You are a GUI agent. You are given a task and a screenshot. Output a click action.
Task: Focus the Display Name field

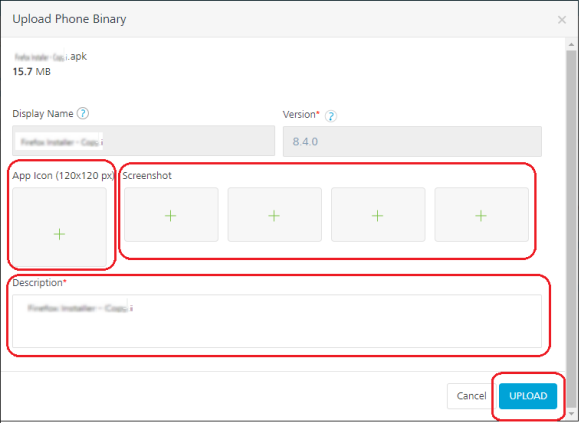[x=144, y=141]
